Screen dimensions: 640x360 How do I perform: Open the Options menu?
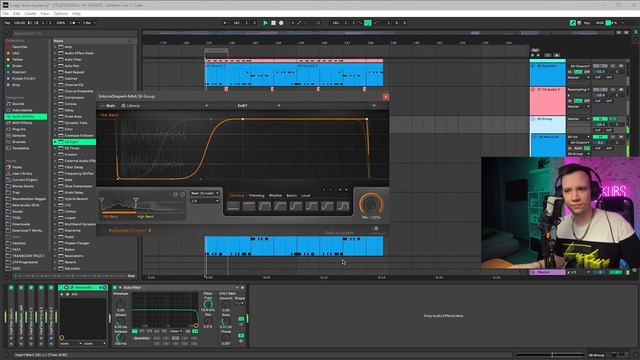point(60,13)
